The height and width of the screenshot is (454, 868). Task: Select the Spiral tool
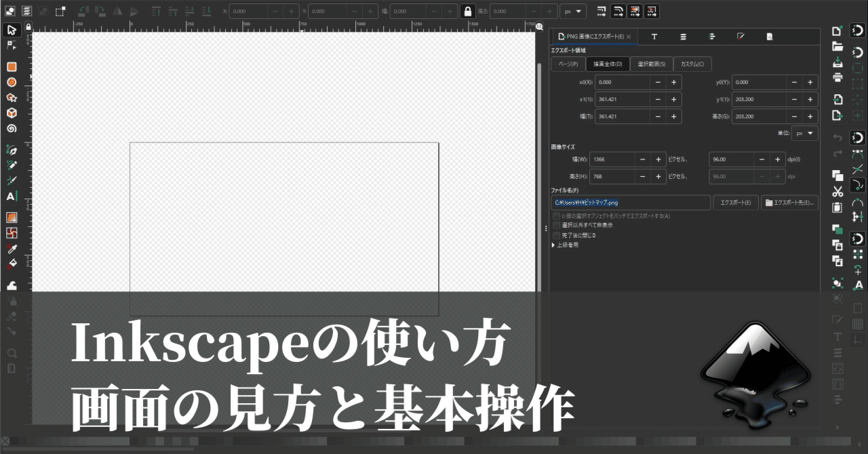tap(12, 128)
